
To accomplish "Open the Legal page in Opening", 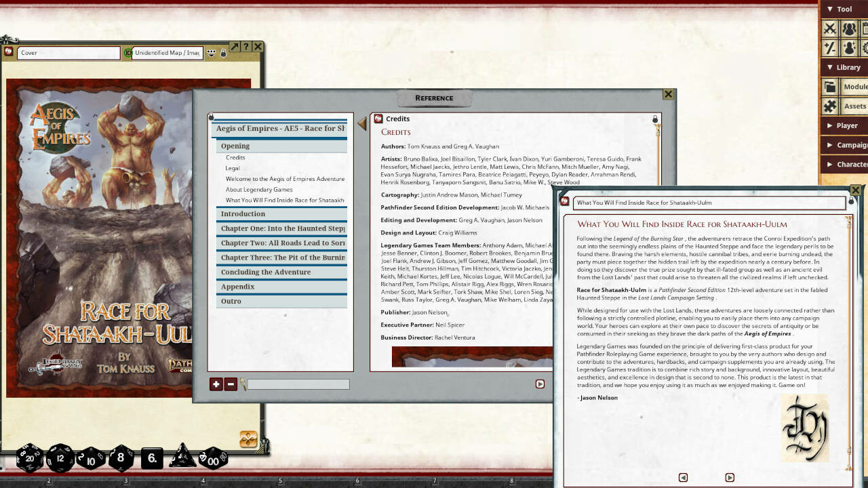I will (x=233, y=168).
